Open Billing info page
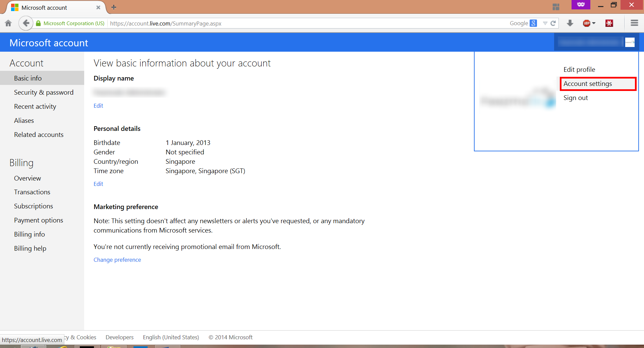 point(30,234)
